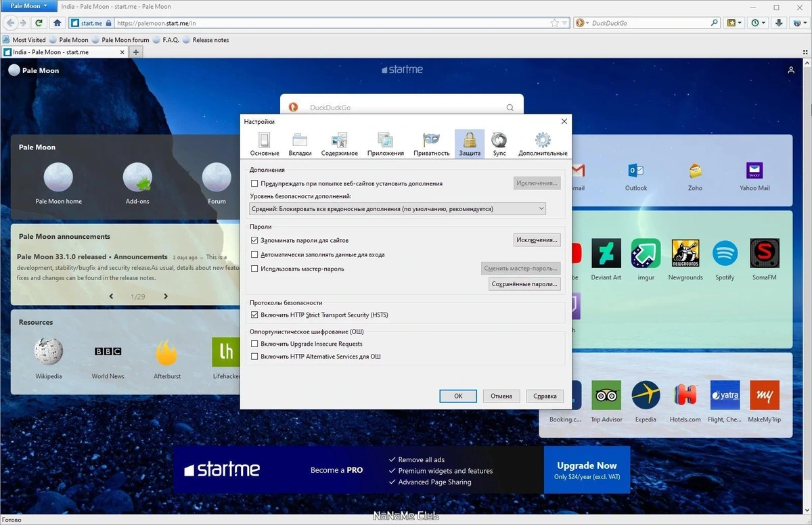The height and width of the screenshot is (525, 812).
Task: Click the search magnifier in toolbar
Action: [x=715, y=22]
